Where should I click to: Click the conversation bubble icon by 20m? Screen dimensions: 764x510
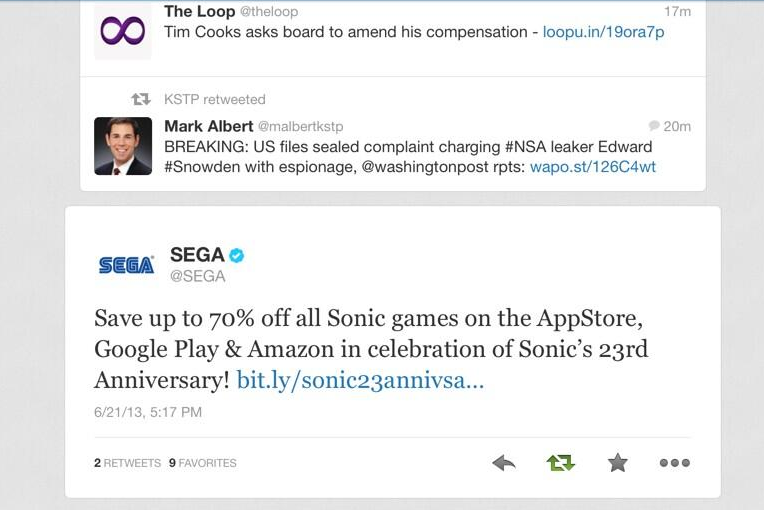point(654,126)
